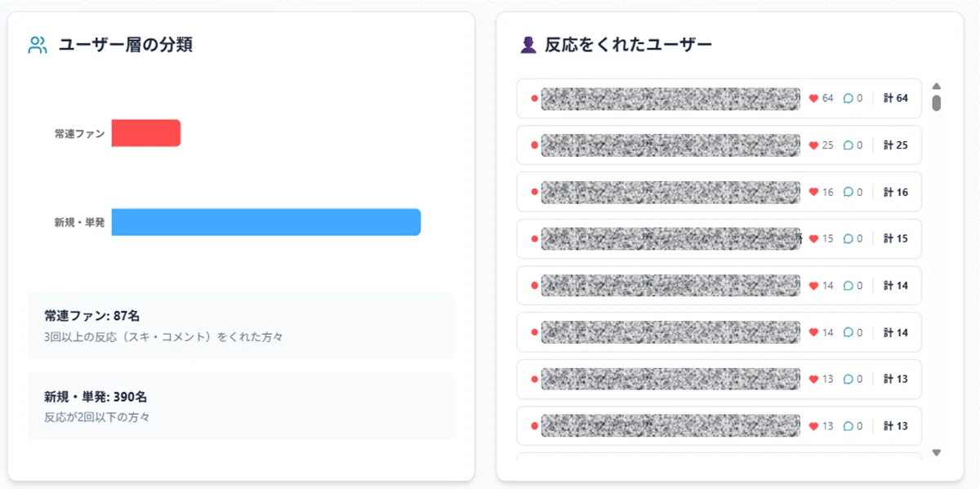Open the 新規・単発: 390名 summary card

click(x=241, y=406)
